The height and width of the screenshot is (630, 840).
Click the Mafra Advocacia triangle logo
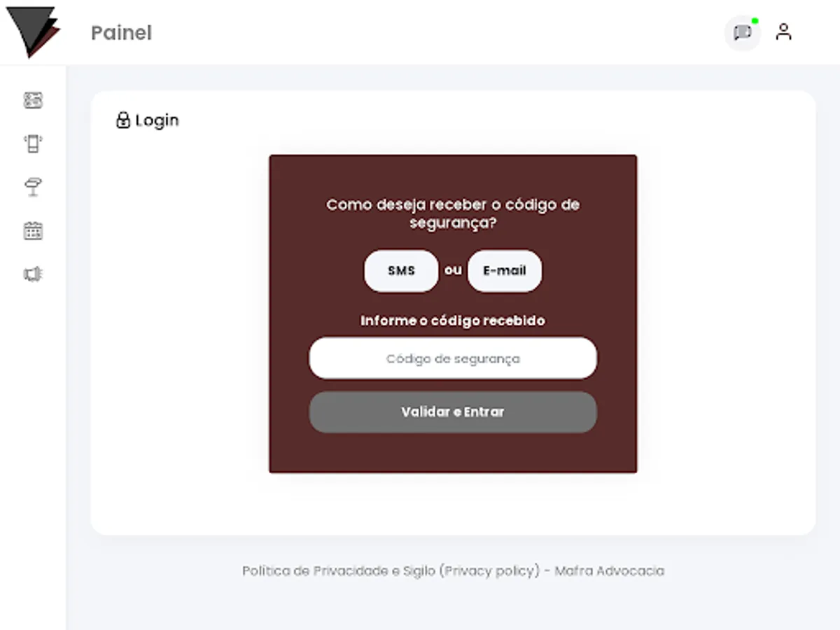[33, 31]
